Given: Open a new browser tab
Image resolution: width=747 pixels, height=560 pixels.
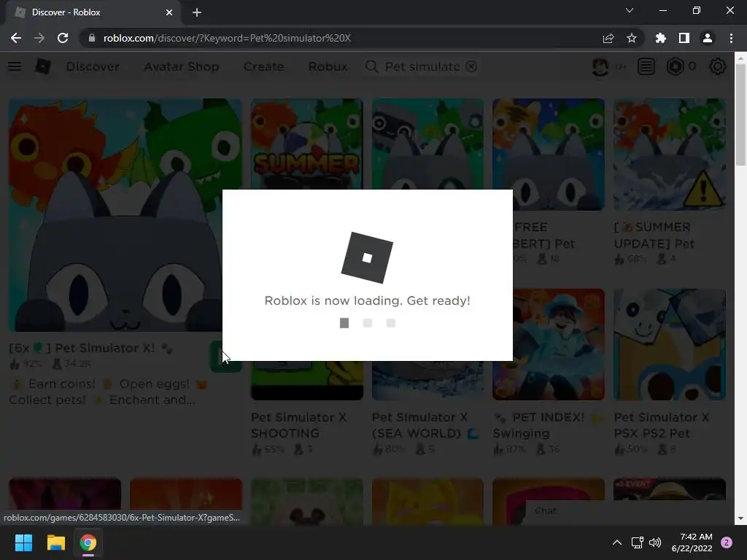Looking at the screenshot, I should 197,12.
